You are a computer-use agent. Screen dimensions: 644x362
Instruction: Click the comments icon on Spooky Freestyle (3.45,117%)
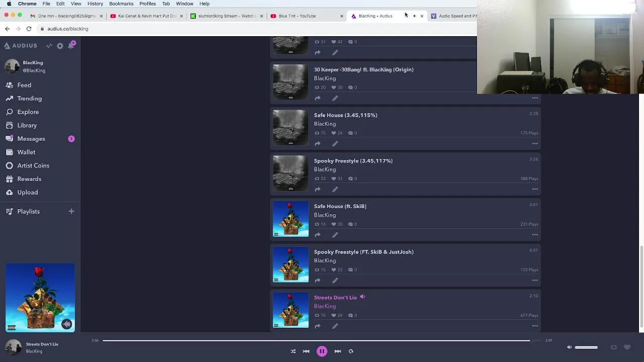351,178
